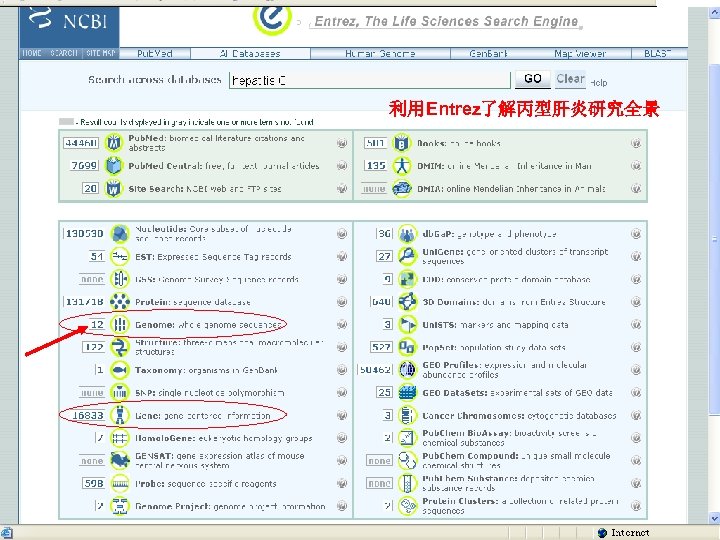Open the 3D Domains icon

pos(407,302)
